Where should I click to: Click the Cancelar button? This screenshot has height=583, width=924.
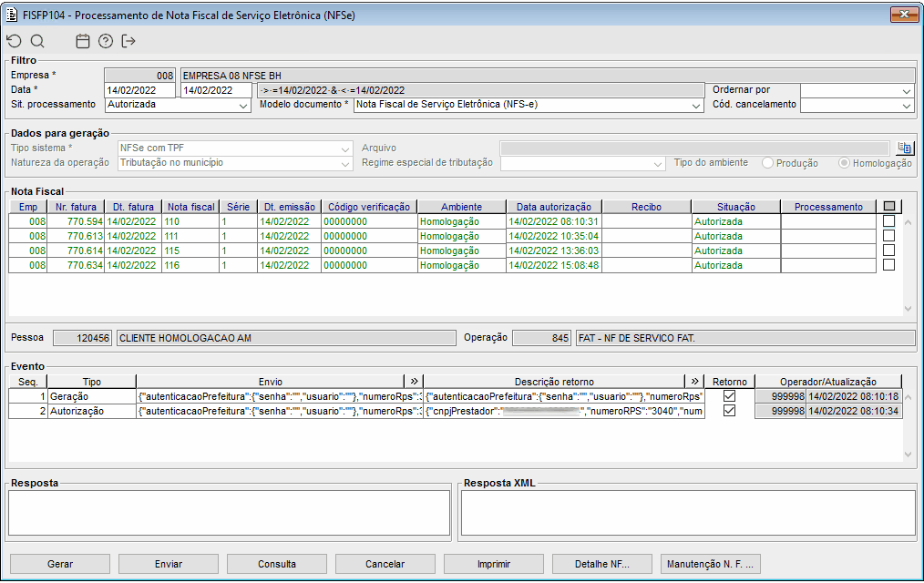(x=385, y=564)
